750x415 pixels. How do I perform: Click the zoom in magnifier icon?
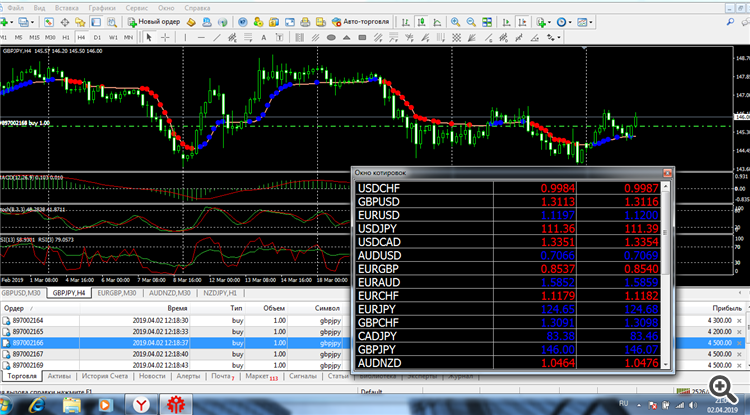click(455, 22)
